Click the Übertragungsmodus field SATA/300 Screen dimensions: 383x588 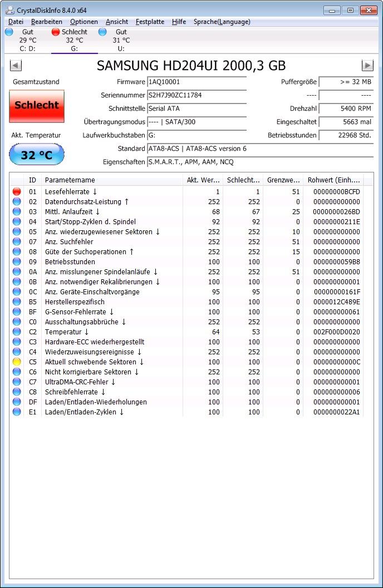(197, 122)
